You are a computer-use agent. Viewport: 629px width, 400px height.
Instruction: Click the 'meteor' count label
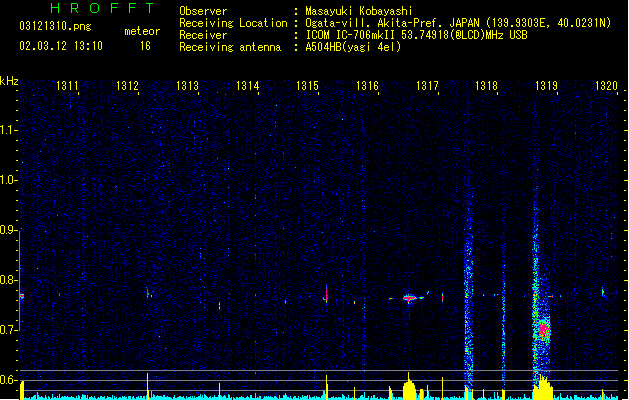pyautogui.click(x=142, y=31)
